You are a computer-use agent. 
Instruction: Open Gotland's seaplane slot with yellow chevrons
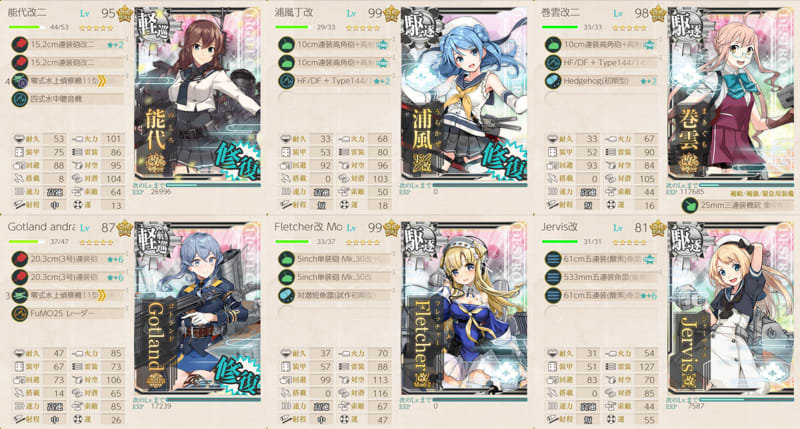point(67,295)
